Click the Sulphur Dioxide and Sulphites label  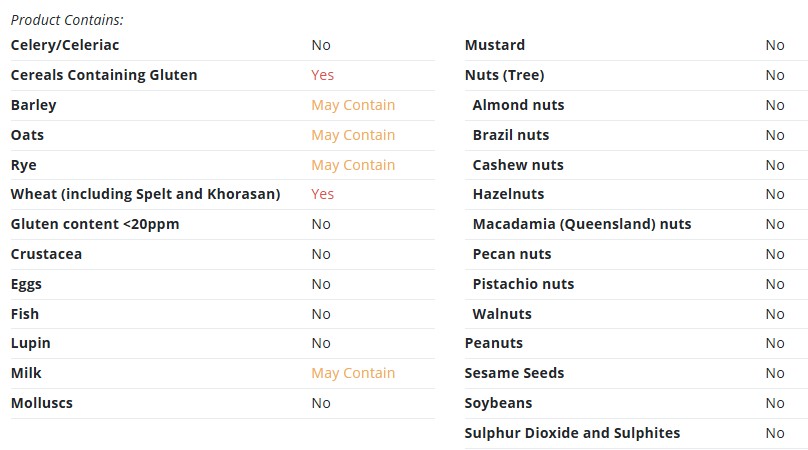(572, 433)
